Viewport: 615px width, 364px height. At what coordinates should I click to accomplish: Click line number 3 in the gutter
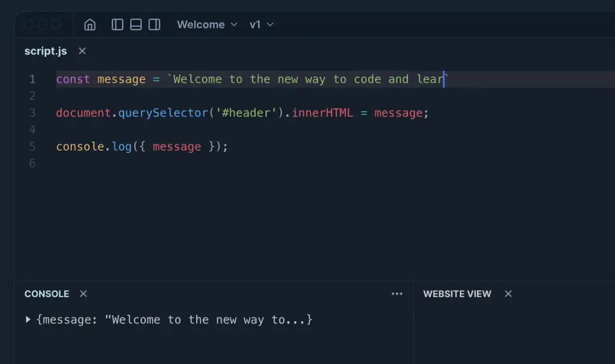coord(32,113)
